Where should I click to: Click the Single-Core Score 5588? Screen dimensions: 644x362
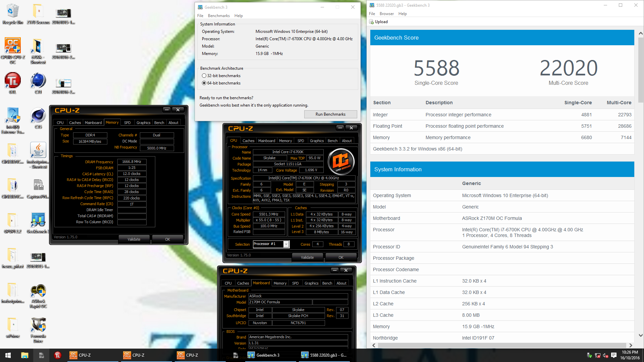[436, 68]
